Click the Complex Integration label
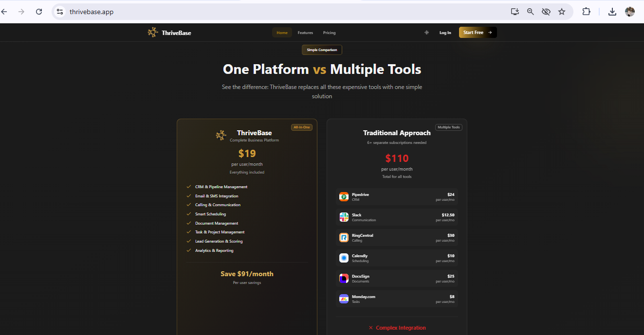 401,328
